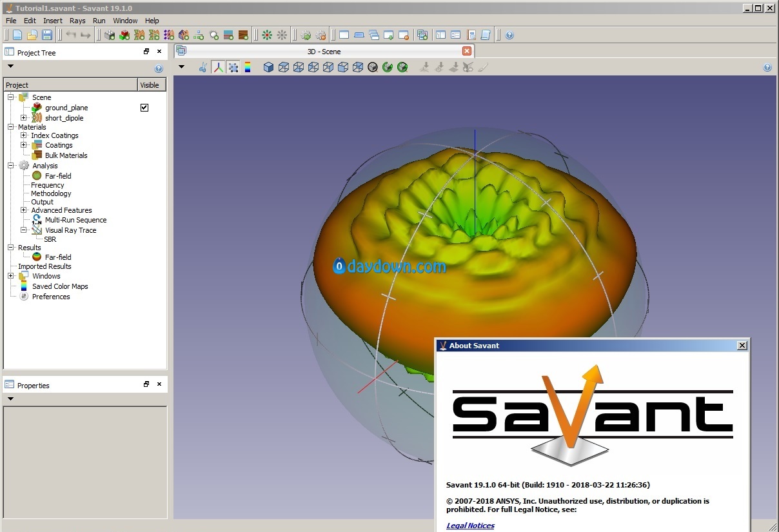Open the rainbow color scale icon
779x532 pixels.
click(x=248, y=67)
